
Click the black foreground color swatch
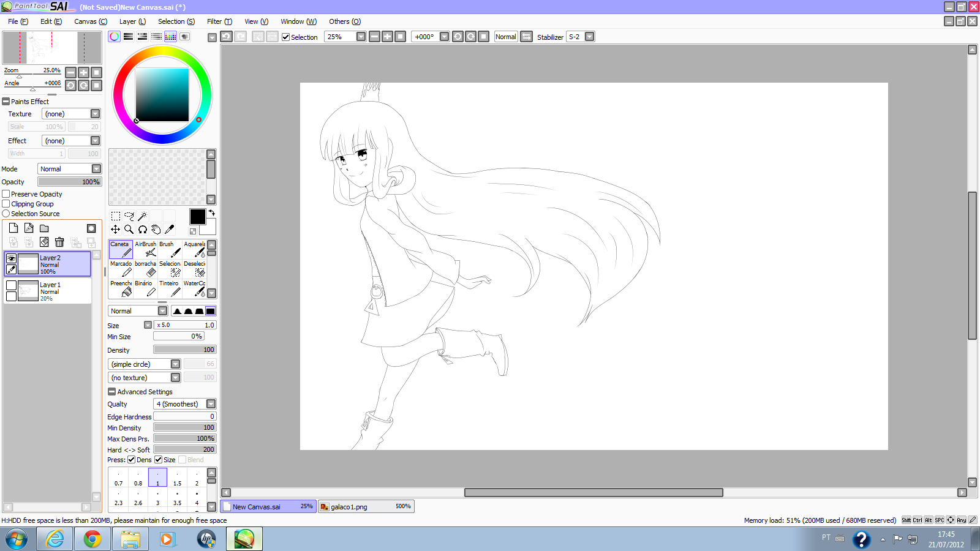coord(197,217)
